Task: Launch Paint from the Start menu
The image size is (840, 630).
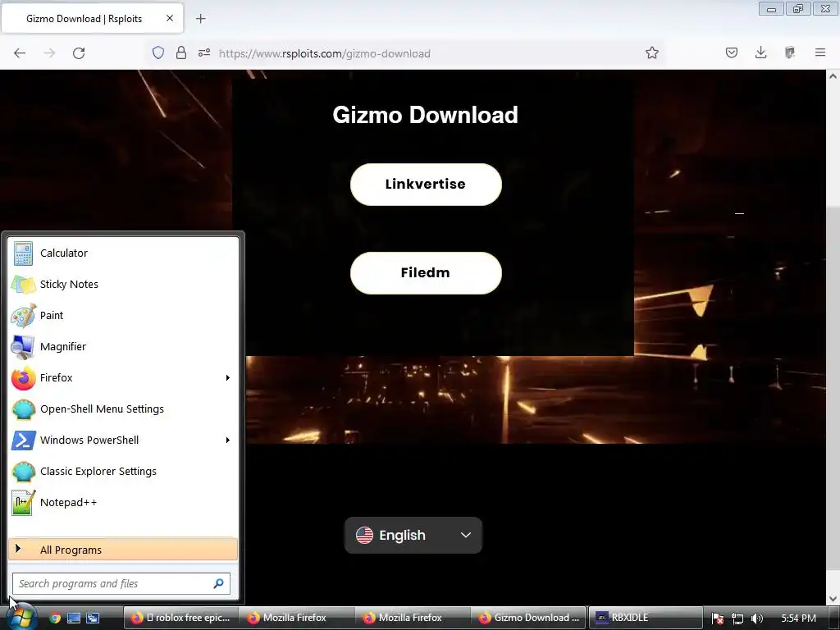Action: tap(123, 315)
